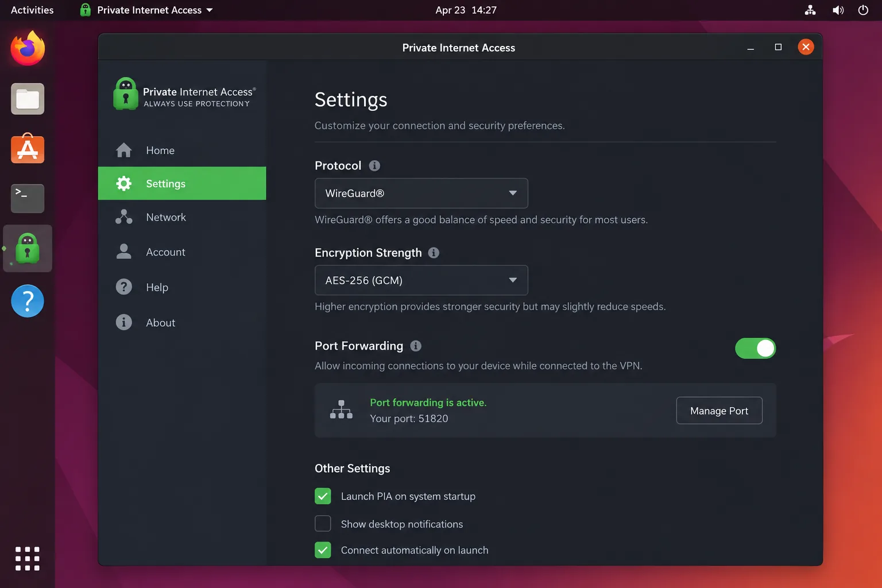Show Applications grid in the dock
The height and width of the screenshot is (588, 882).
(x=28, y=559)
